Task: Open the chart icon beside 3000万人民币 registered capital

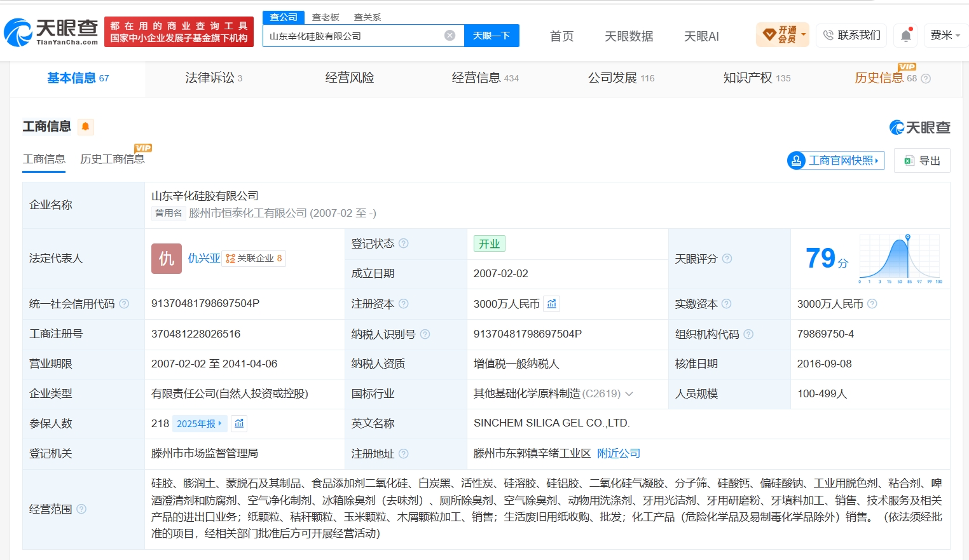Action: pyautogui.click(x=552, y=304)
